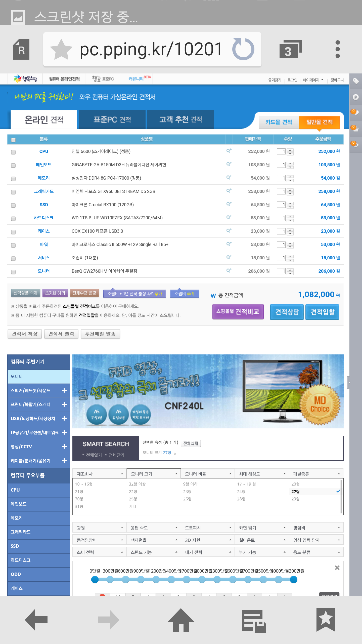
Task: Select the 일반몰 견적 tab
Action: 319,122
